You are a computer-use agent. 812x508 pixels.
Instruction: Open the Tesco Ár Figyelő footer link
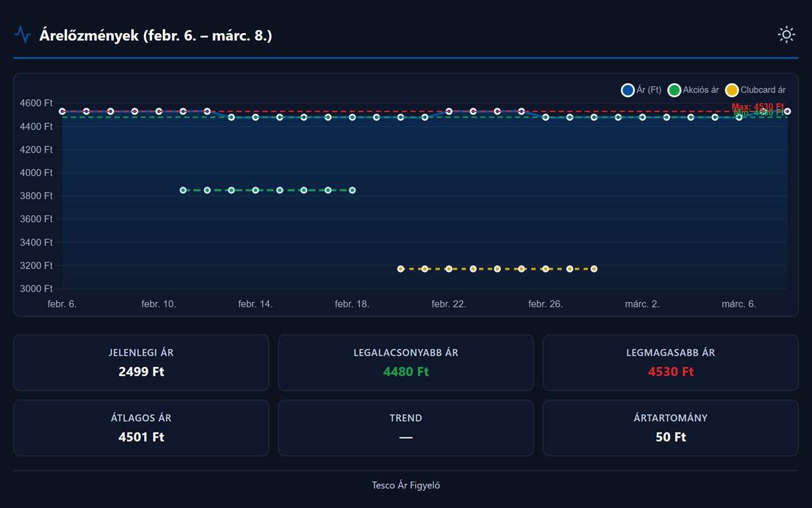point(405,485)
